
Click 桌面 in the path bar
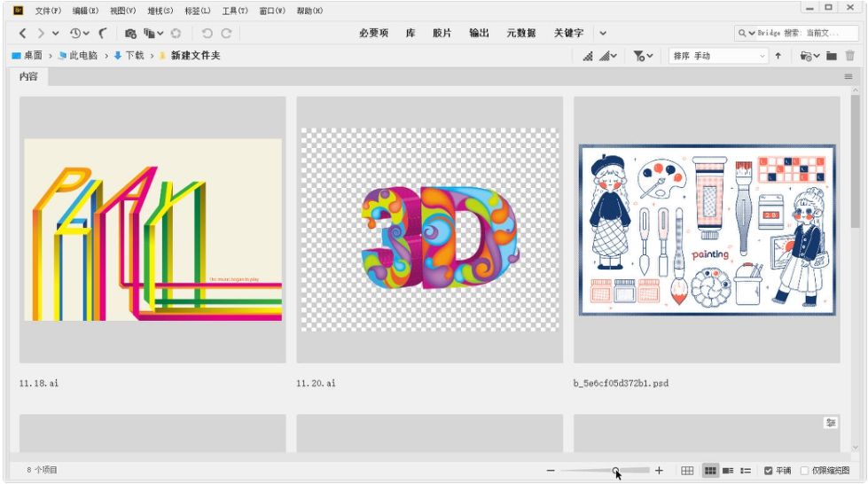coord(27,55)
